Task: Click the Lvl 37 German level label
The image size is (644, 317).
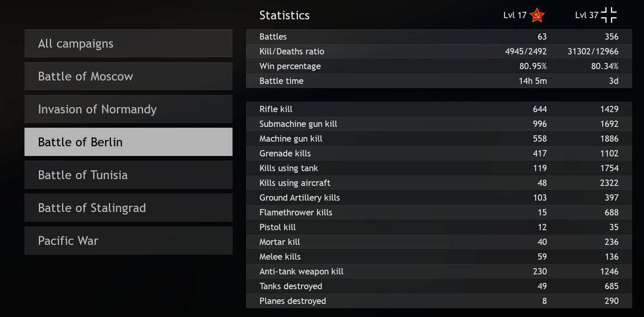Action: pos(587,16)
